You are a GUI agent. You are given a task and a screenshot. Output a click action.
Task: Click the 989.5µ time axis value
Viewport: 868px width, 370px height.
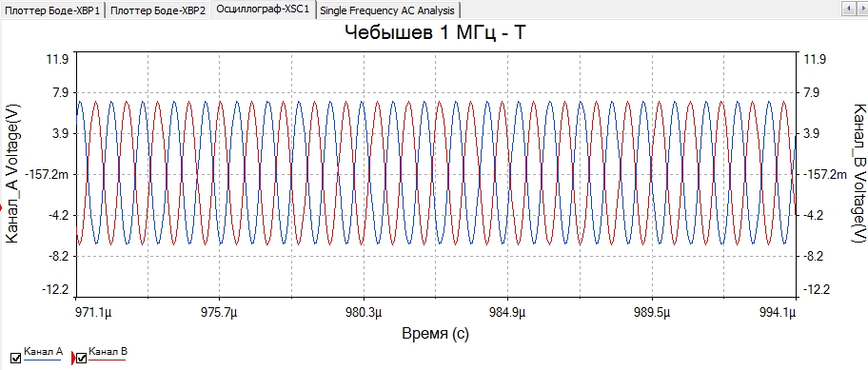click(x=653, y=314)
